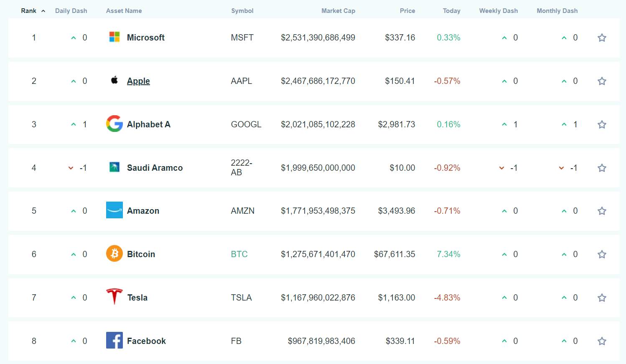This screenshot has height=364, width=626.
Task: Click the MSFT symbol text
Action: point(242,38)
